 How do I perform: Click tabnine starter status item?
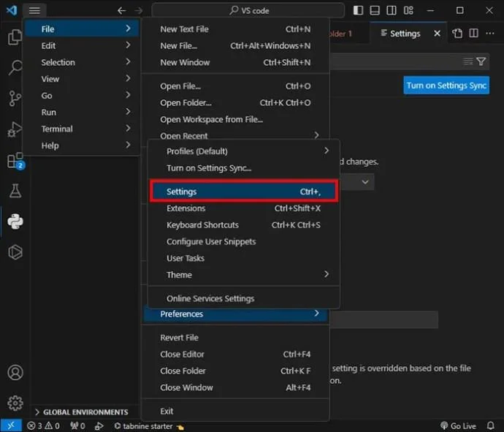click(x=149, y=426)
